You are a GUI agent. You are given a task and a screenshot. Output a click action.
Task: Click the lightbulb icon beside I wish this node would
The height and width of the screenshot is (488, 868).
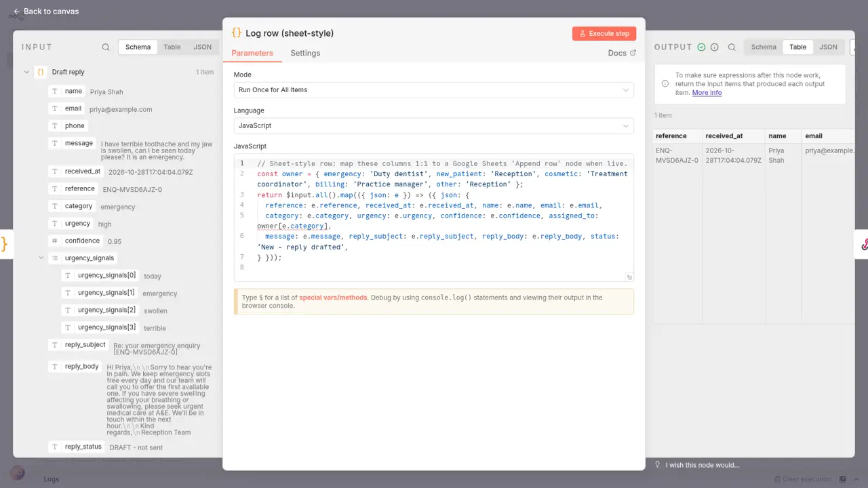[657, 465]
